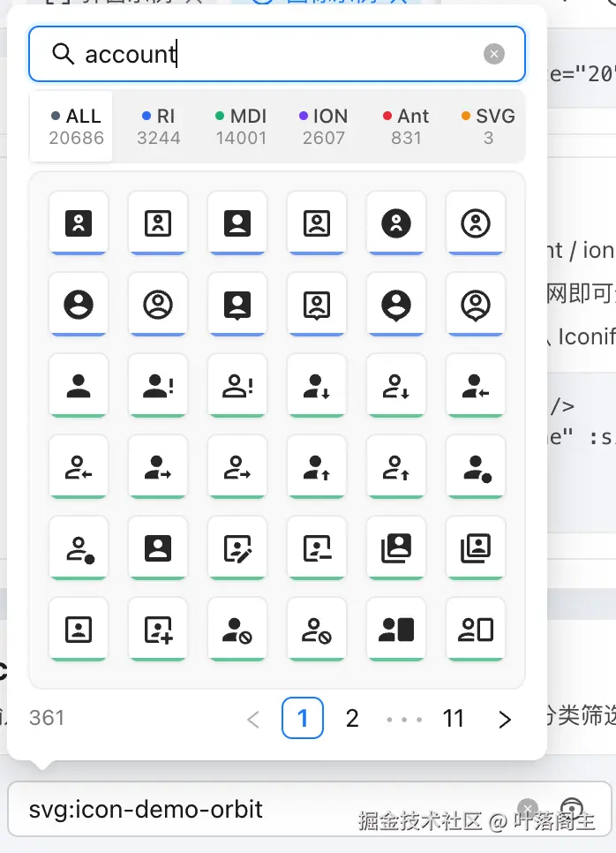This screenshot has height=853, width=616.
Task: Select the solid account box icon in first row
Action: point(79,223)
